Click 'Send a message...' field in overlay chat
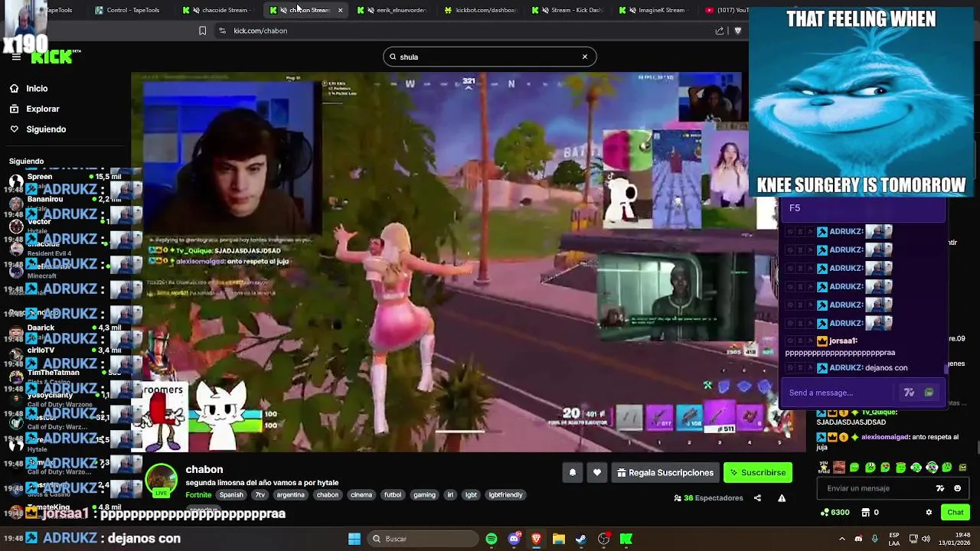This screenshot has height=551, width=980. coord(840,393)
